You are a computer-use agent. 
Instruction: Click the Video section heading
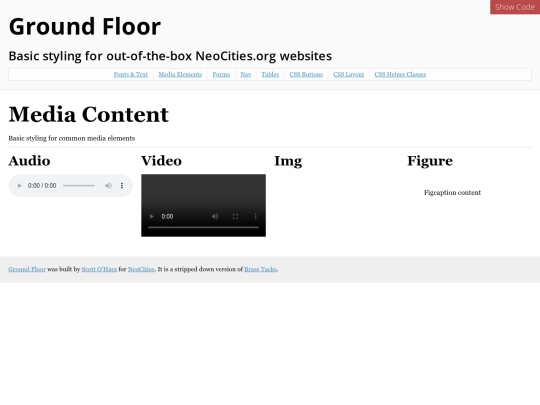point(161,161)
